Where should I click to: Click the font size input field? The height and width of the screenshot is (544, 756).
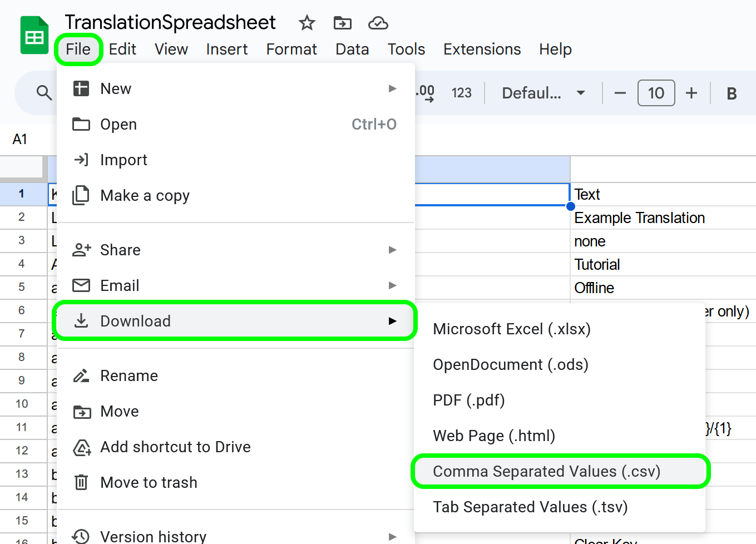coord(656,93)
